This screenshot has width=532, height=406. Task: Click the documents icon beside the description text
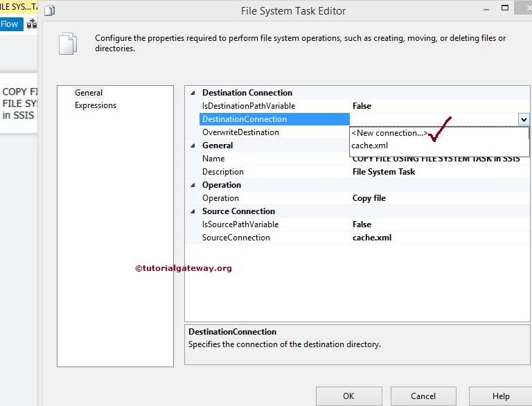coord(68,44)
